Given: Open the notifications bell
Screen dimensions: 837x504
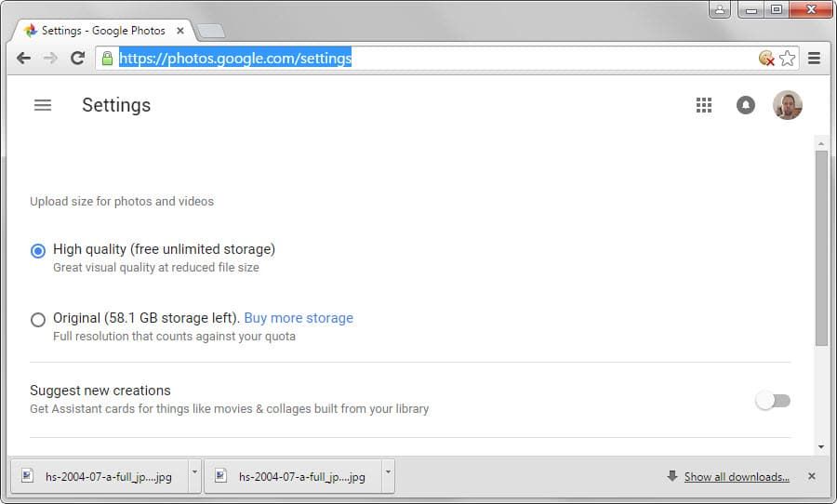Looking at the screenshot, I should click(x=746, y=105).
